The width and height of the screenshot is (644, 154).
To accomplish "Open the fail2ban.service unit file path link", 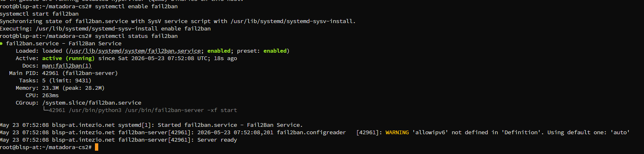I will coord(135,51).
